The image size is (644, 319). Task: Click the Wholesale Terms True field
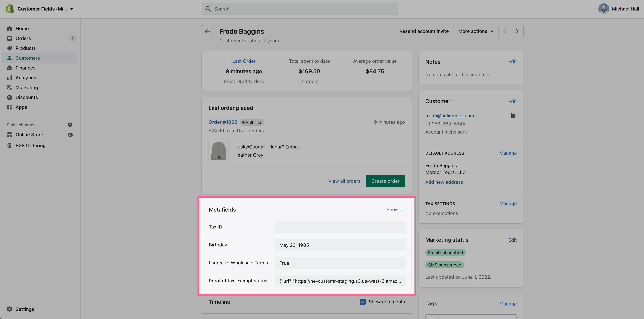click(340, 263)
